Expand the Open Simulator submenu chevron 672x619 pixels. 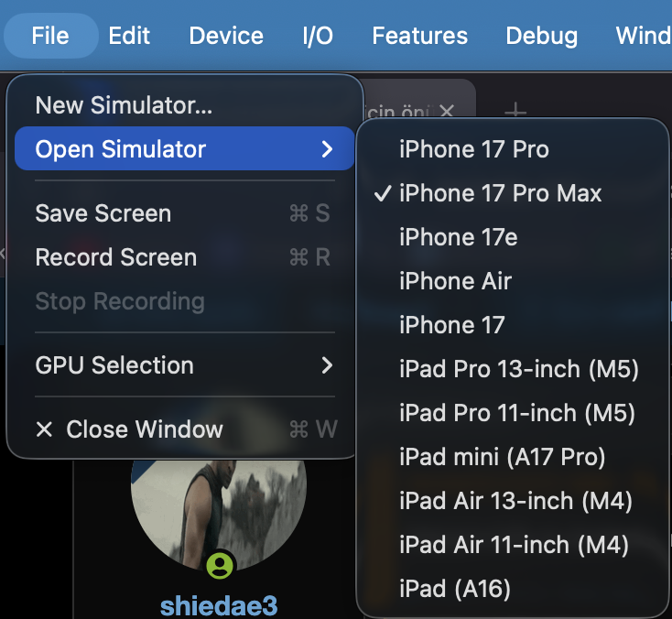coord(327,148)
